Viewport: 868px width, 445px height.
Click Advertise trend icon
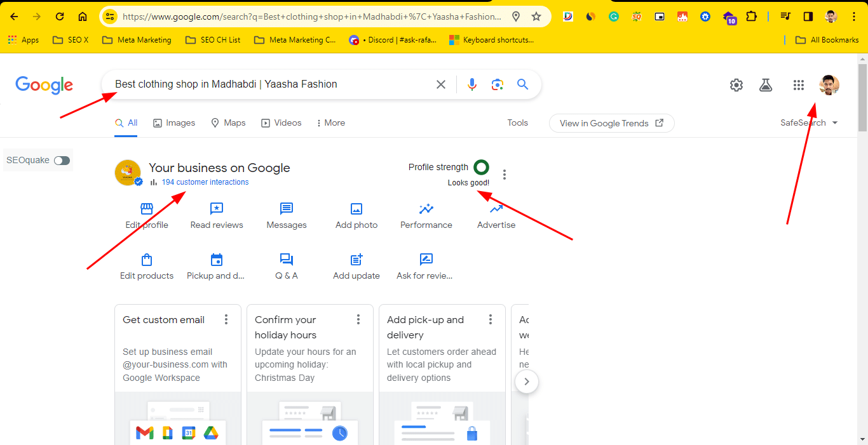496,209
